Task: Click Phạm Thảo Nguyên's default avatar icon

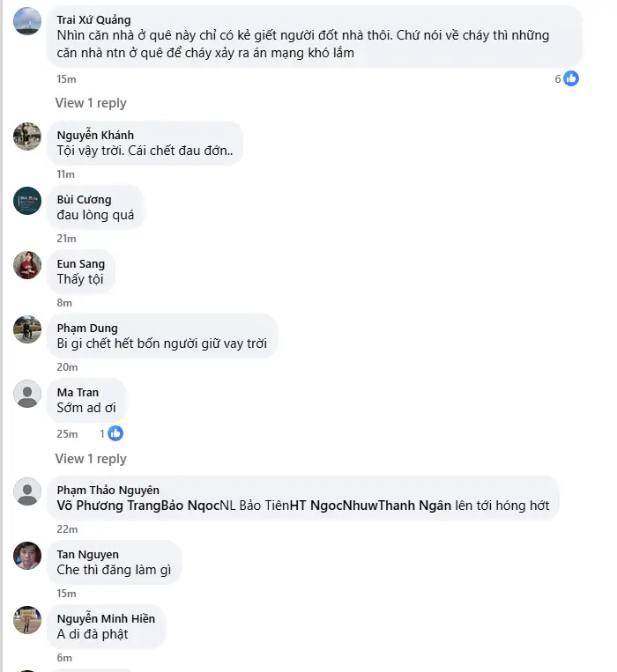Action: pyautogui.click(x=27, y=491)
